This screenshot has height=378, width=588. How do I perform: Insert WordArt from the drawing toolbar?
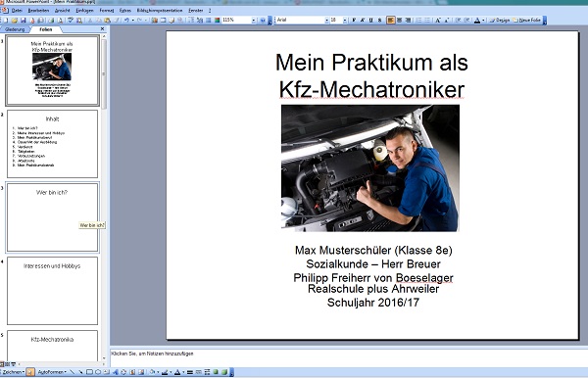pyautogui.click(x=115, y=372)
